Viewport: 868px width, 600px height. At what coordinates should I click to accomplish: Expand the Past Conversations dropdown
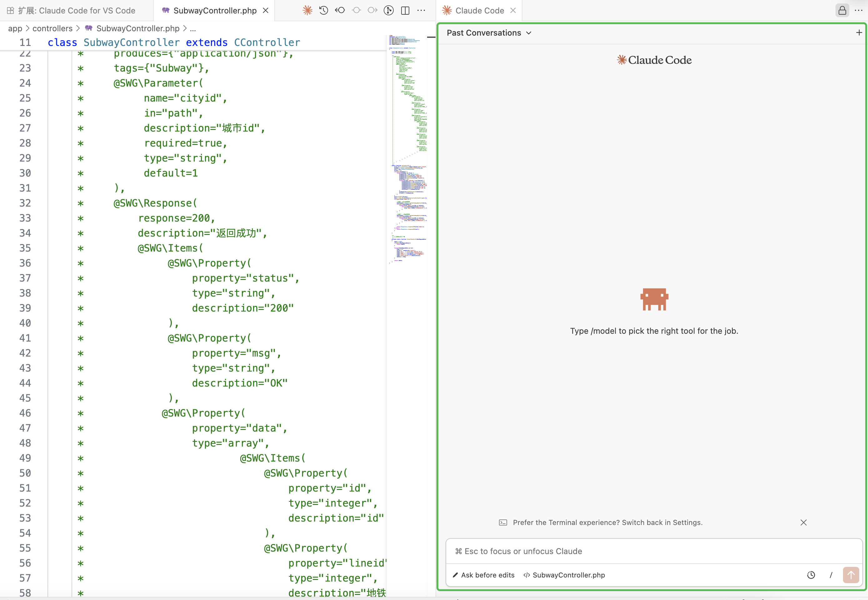(x=489, y=33)
